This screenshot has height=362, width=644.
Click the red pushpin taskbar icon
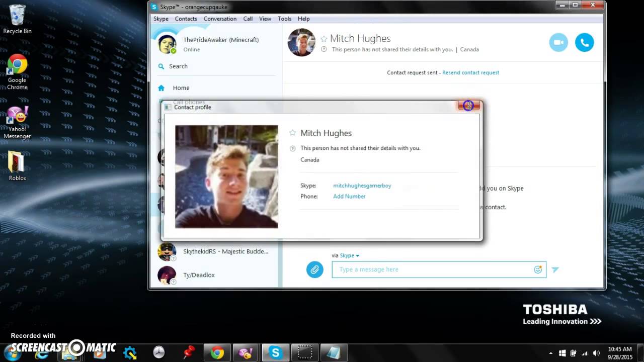(188, 353)
